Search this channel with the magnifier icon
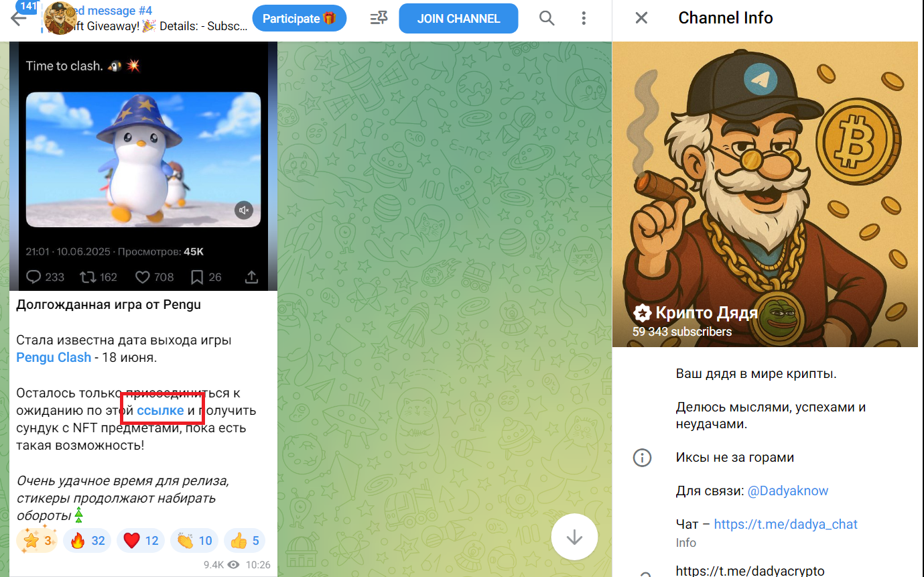The width and height of the screenshot is (924, 577). [x=547, y=18]
